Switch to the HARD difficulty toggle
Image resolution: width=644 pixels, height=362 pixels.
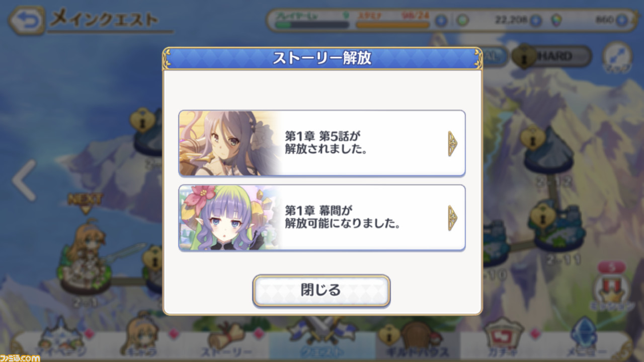(x=552, y=57)
